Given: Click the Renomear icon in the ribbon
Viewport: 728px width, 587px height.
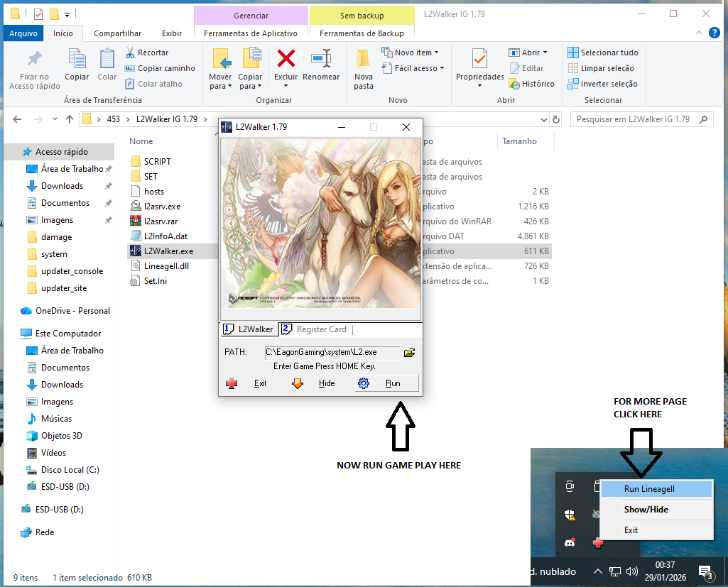Looking at the screenshot, I should click(x=321, y=59).
